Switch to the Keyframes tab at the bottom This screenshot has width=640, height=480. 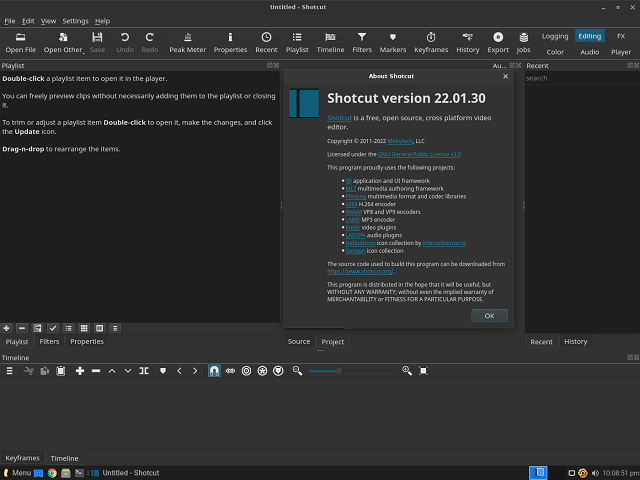(22, 458)
